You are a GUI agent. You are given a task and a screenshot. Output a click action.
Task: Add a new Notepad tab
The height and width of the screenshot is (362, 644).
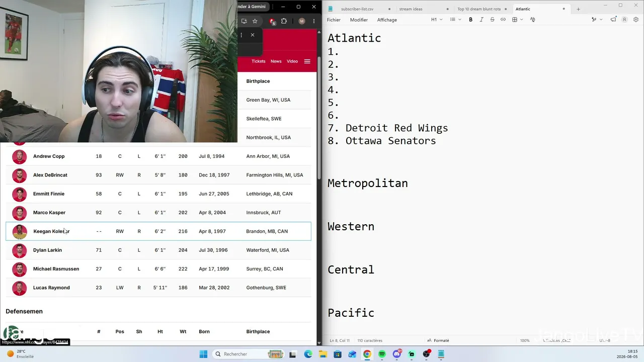coord(578,9)
